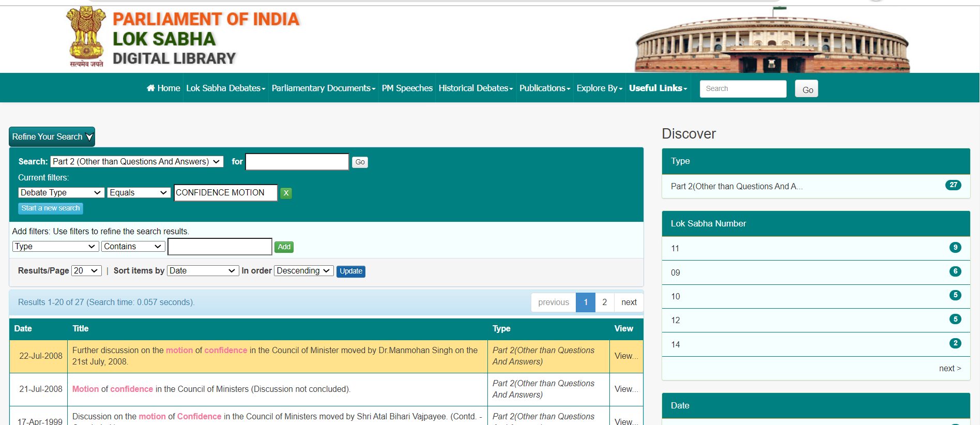
Task: Open the 21-Jul-2008 Motion of confidence title
Action: click(x=211, y=389)
